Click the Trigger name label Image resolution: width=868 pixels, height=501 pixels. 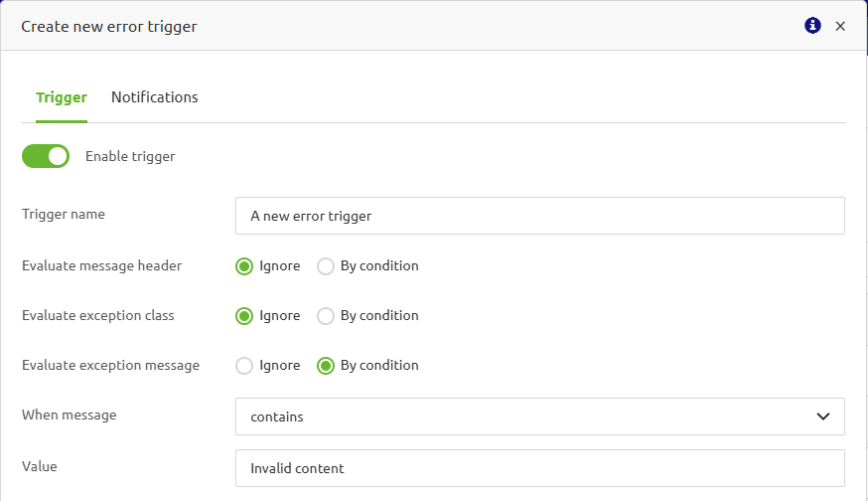point(64,214)
